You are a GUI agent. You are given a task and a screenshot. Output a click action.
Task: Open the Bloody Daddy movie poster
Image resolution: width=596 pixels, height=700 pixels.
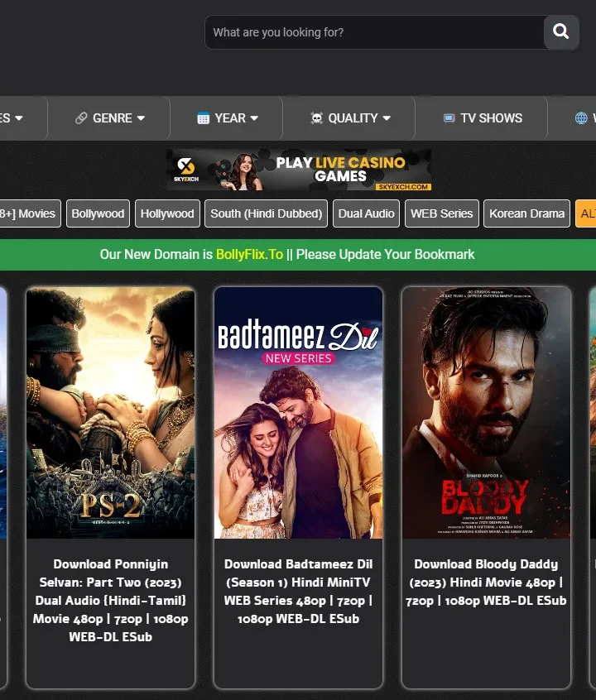point(486,413)
